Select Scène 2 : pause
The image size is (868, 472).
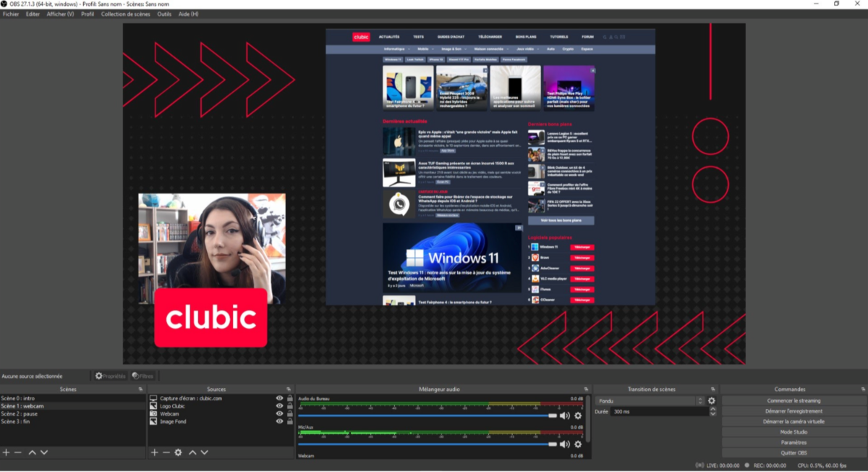click(x=72, y=413)
